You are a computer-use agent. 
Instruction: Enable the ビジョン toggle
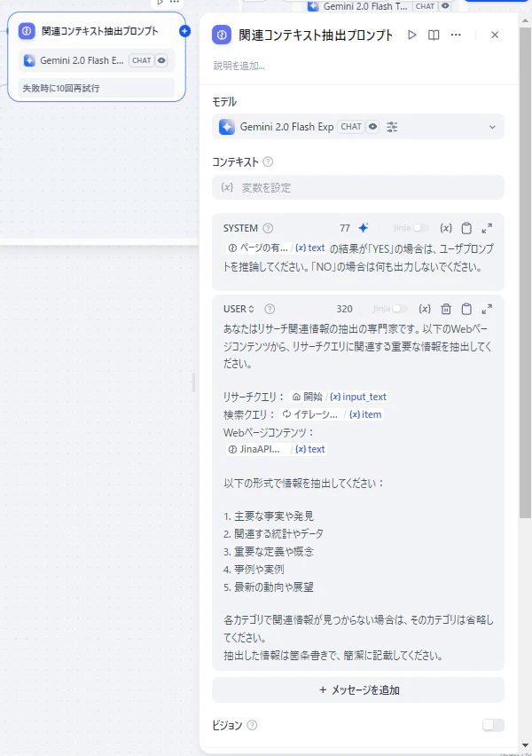click(x=493, y=725)
